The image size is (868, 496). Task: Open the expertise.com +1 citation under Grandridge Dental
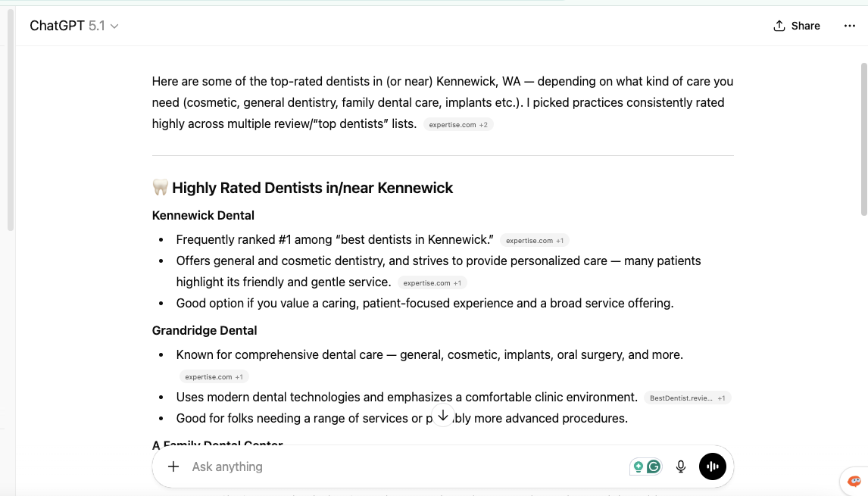click(214, 376)
